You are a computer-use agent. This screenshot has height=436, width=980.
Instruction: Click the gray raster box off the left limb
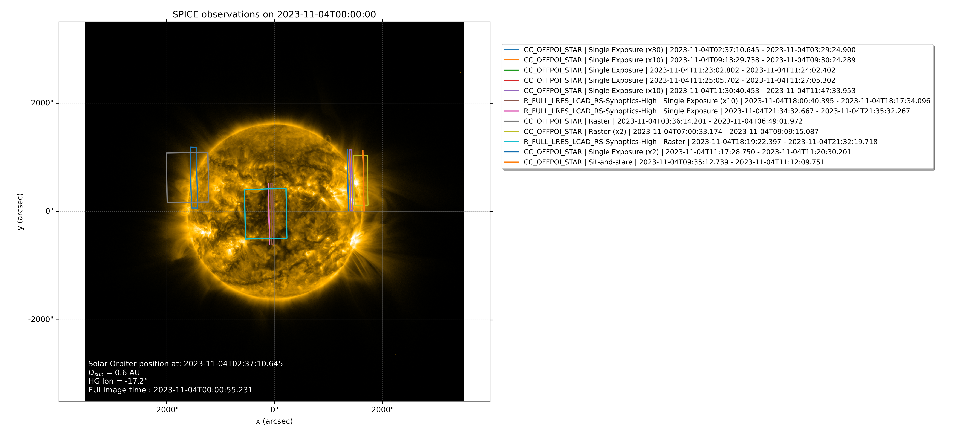[x=167, y=177]
